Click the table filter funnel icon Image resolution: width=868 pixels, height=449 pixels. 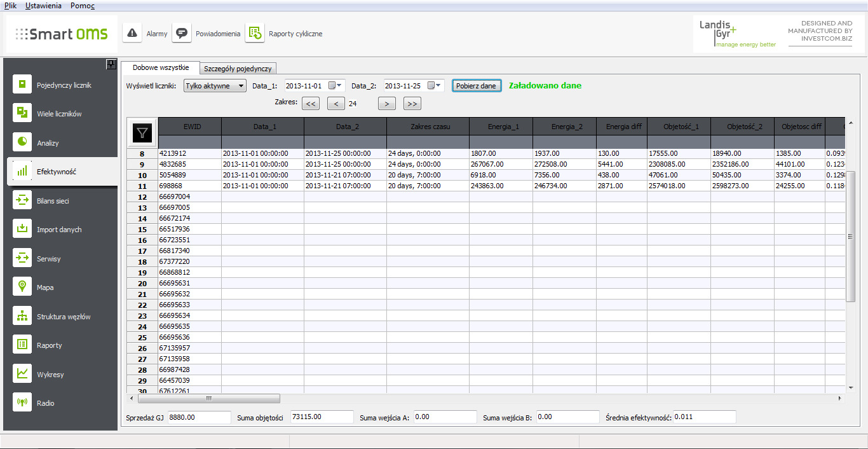click(x=143, y=133)
